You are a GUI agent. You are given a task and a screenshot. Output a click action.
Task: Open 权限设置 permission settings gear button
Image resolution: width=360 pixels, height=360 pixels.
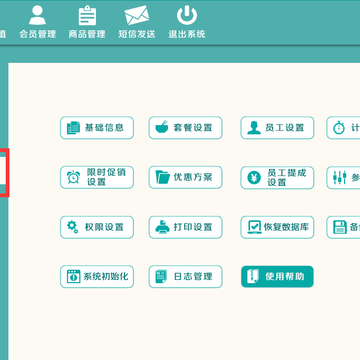click(97, 227)
